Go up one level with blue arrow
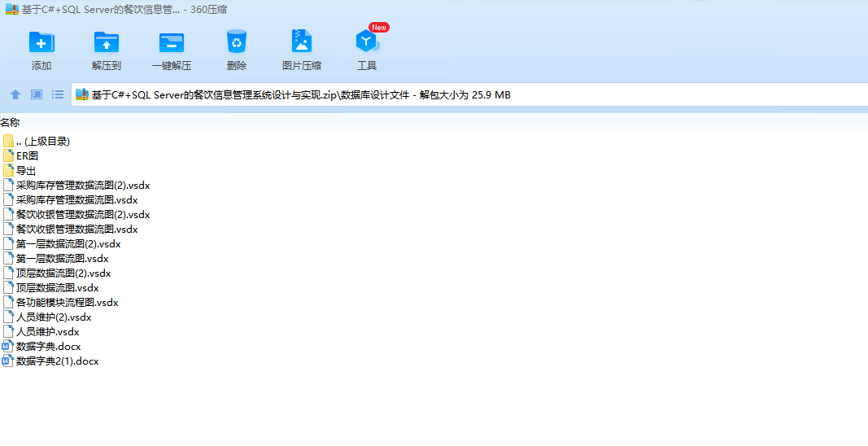868x446 pixels. click(x=15, y=94)
